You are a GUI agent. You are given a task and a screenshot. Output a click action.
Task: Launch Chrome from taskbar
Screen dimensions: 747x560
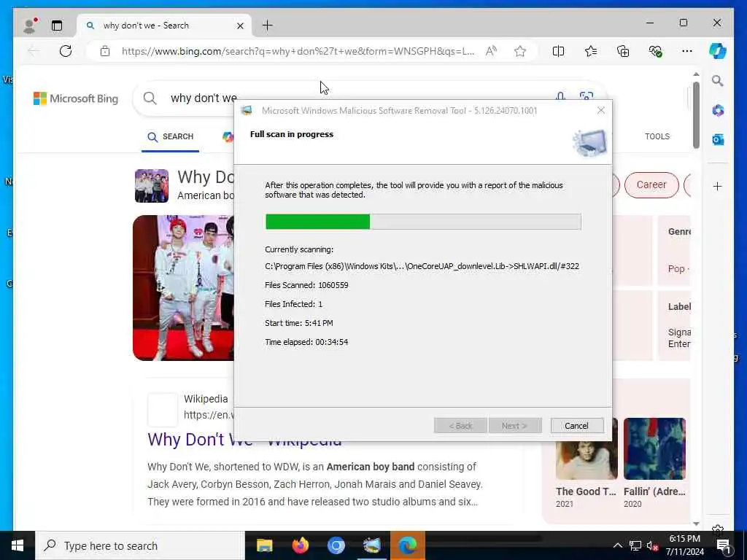coord(336,545)
